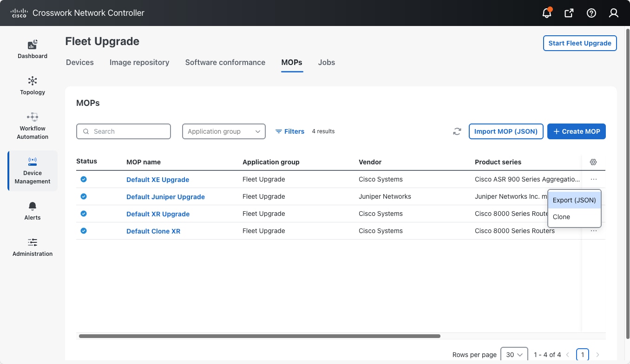Open the notifications bell icon

click(547, 13)
